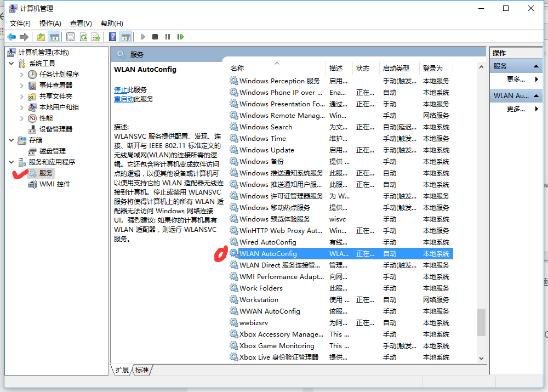This screenshot has height=392, width=548.
Task: Select 本地用户和组 in the tree
Action: (59, 107)
